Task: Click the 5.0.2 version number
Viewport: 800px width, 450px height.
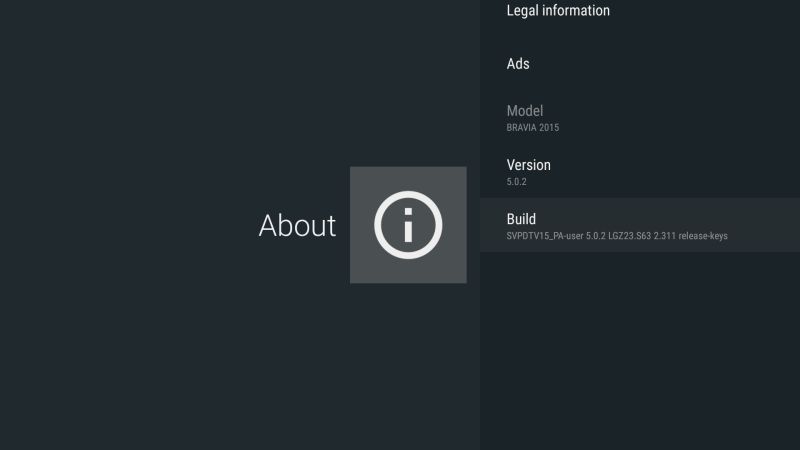Action: tap(516, 182)
